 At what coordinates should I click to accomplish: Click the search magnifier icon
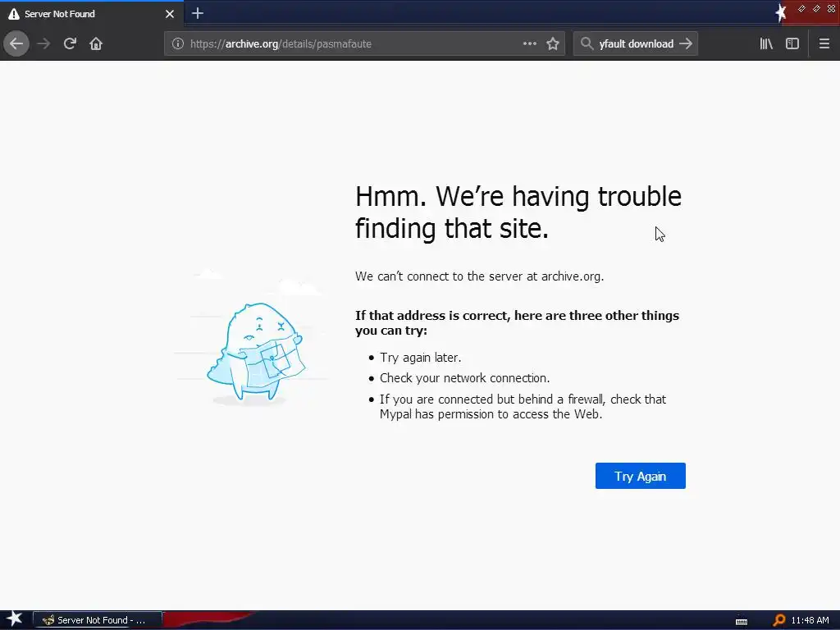[587, 44]
